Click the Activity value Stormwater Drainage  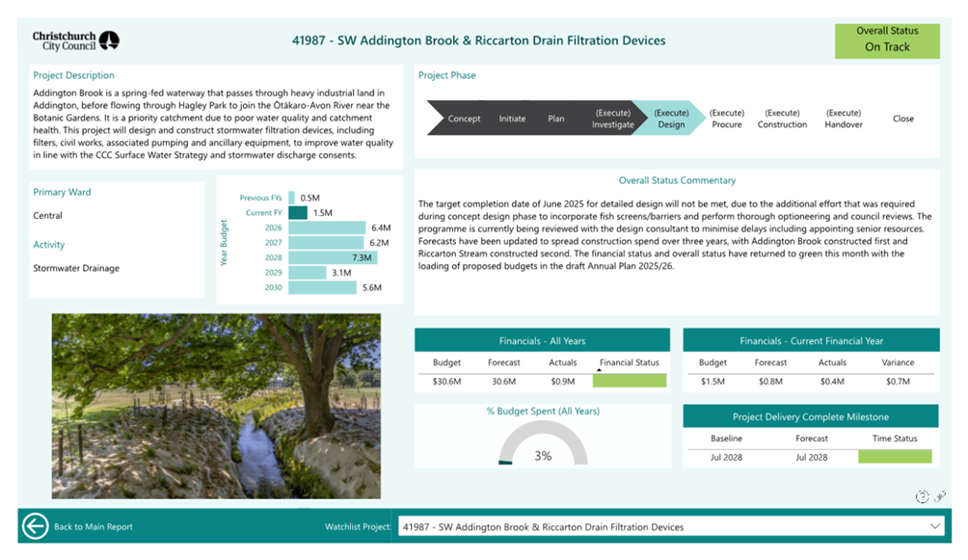(76, 268)
